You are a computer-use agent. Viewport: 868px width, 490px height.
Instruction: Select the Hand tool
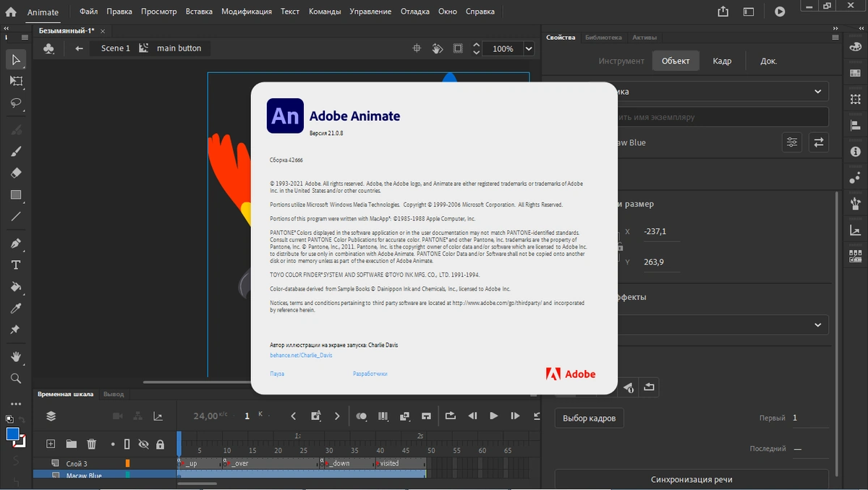pyautogui.click(x=16, y=357)
